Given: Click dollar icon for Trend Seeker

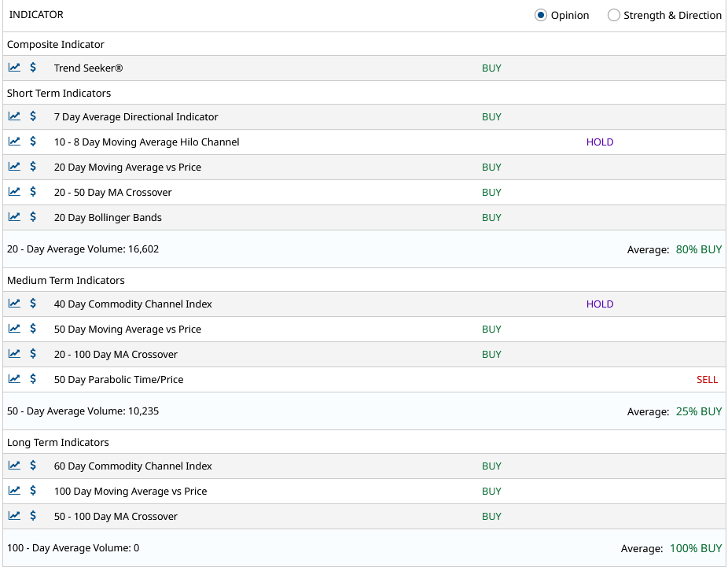Looking at the screenshot, I should pyautogui.click(x=33, y=68).
